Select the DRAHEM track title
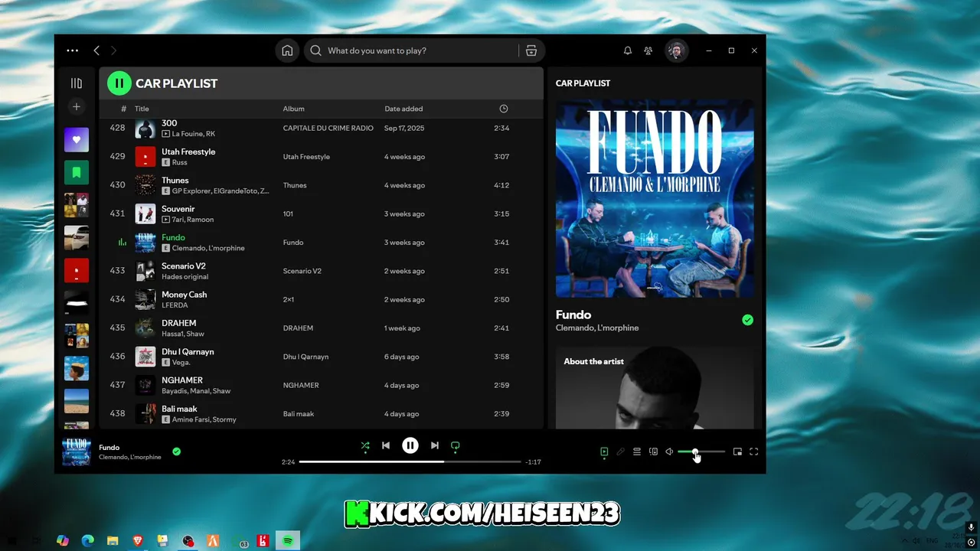The image size is (980, 551). [x=178, y=323]
